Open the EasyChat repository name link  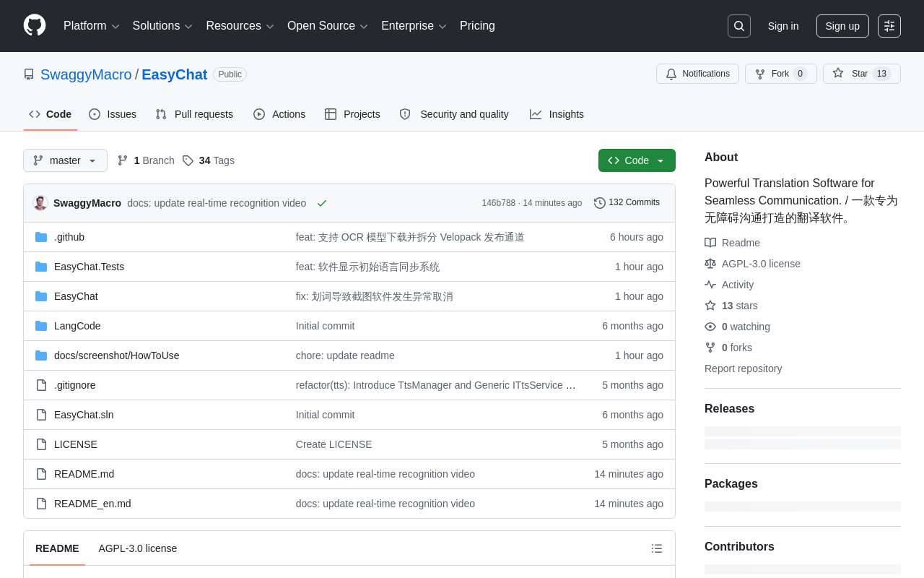click(x=175, y=74)
